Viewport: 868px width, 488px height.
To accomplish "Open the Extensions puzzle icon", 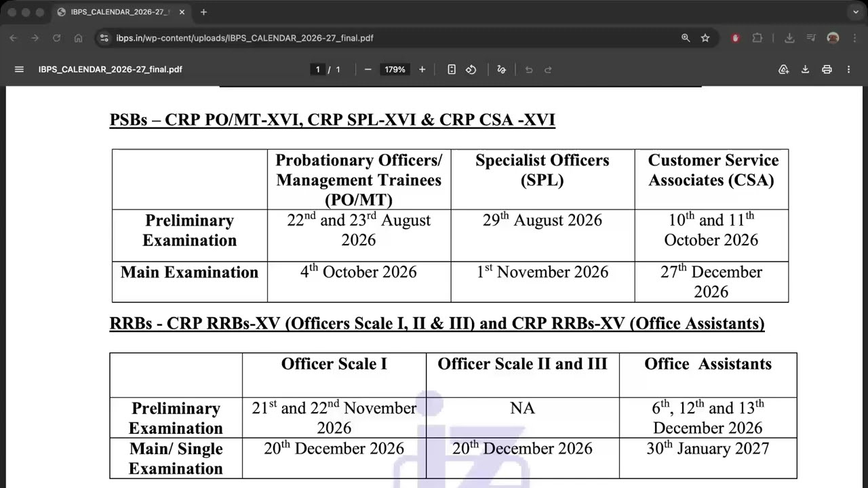I will coord(757,38).
